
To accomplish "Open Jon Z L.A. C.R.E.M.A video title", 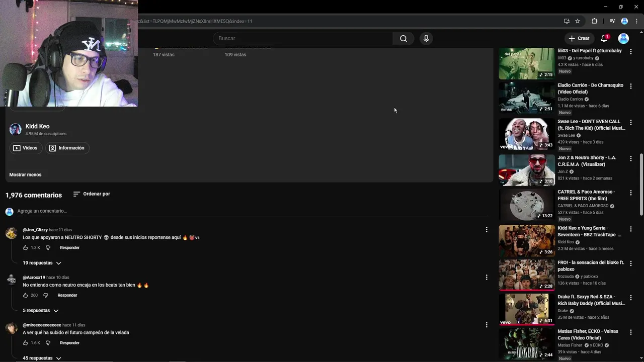I will 587,161.
